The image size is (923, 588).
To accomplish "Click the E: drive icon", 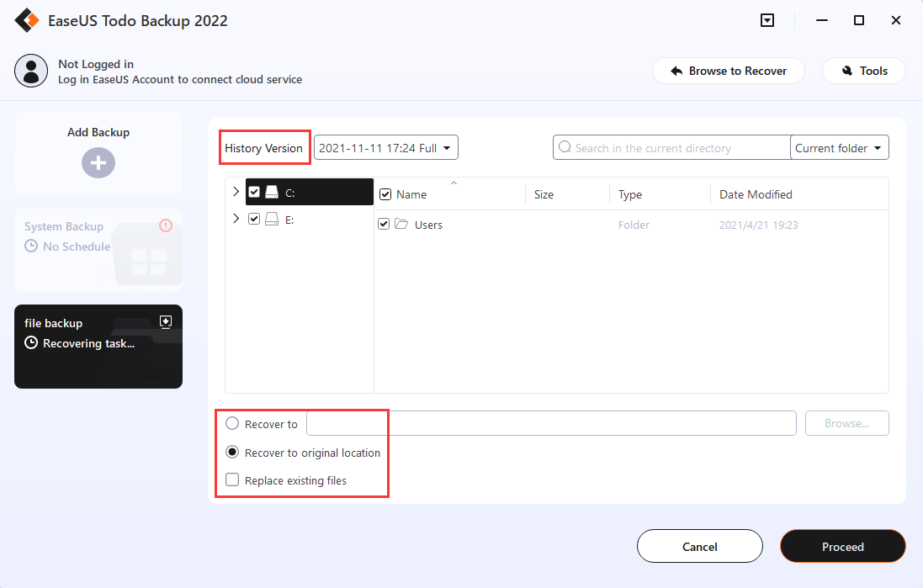I will click(272, 219).
